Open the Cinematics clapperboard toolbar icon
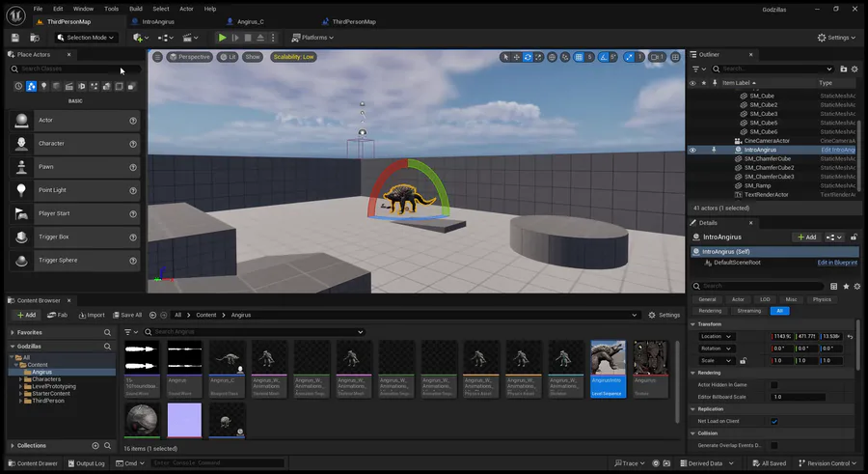The image size is (868, 474). 190,38
